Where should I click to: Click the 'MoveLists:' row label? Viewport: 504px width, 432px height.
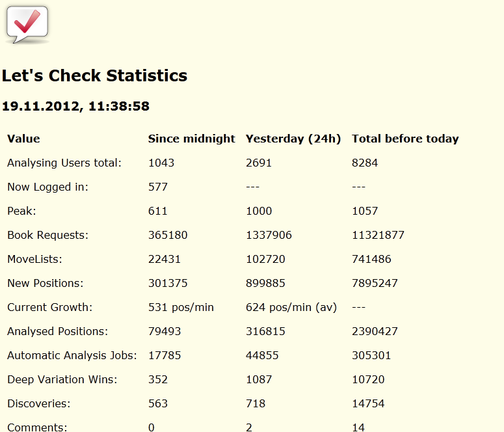click(34, 259)
